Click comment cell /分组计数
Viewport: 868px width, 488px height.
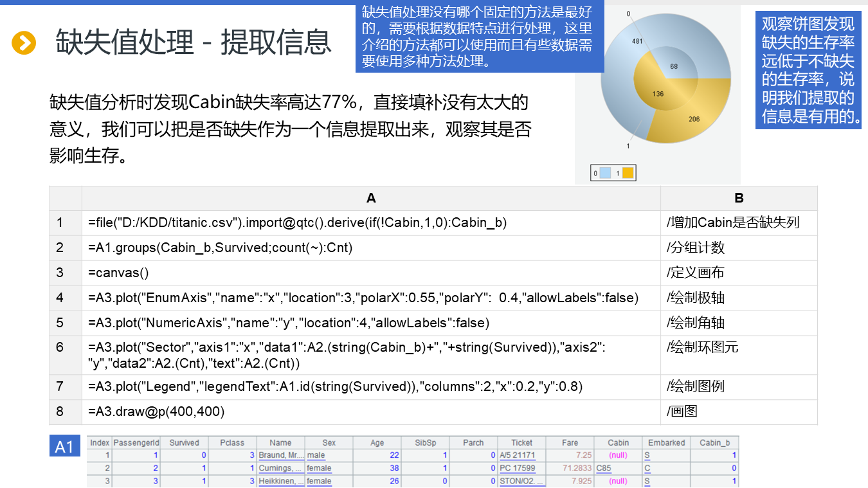point(739,248)
